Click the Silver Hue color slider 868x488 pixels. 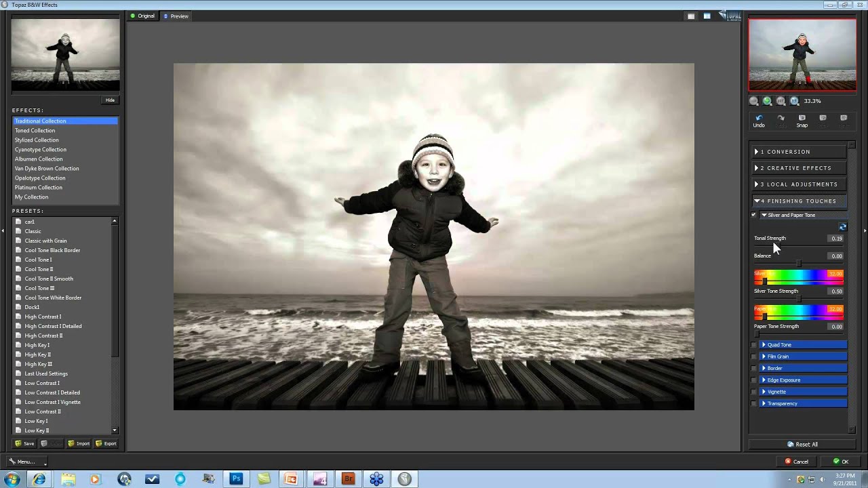tap(798, 277)
